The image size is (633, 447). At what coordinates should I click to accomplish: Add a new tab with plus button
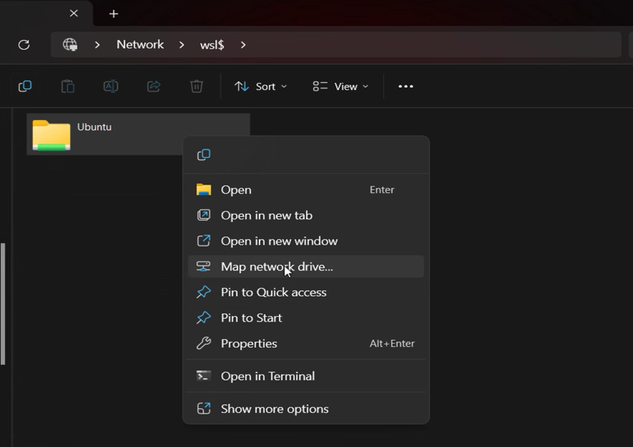tap(113, 14)
